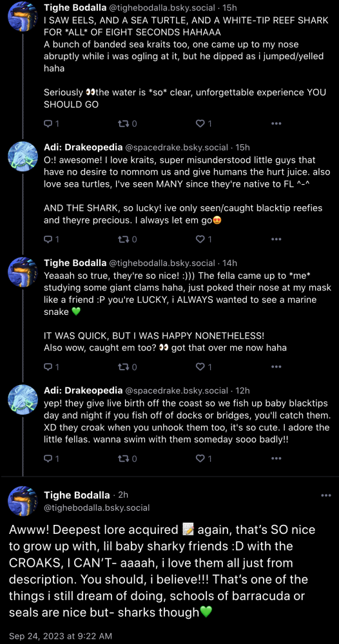
Task: Open Tighe Bodalla's name on the main post
Action: [77, 495]
